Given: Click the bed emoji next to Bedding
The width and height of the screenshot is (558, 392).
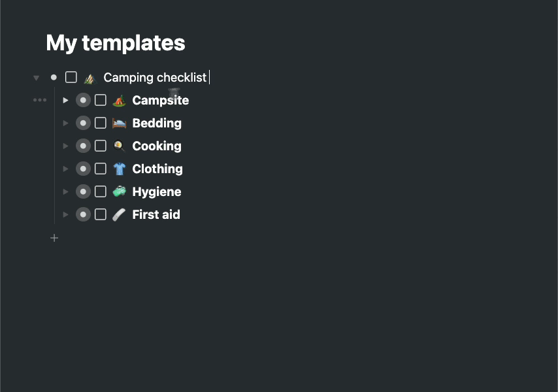Looking at the screenshot, I should click(x=118, y=123).
